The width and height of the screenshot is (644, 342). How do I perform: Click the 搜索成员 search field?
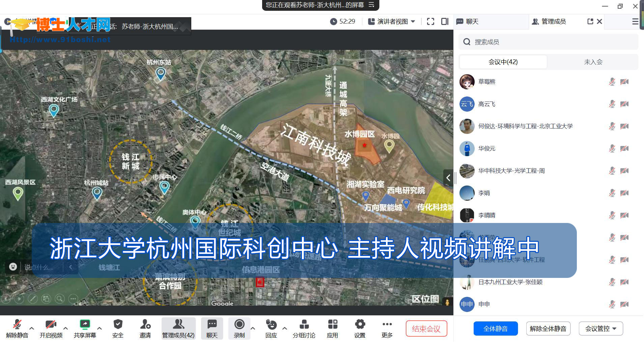click(548, 42)
